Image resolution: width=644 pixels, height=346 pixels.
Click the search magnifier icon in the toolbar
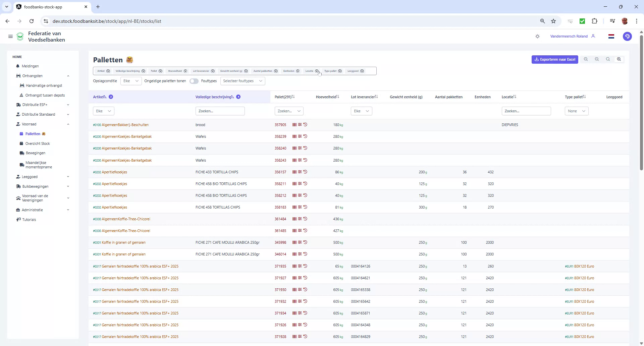tap(608, 59)
